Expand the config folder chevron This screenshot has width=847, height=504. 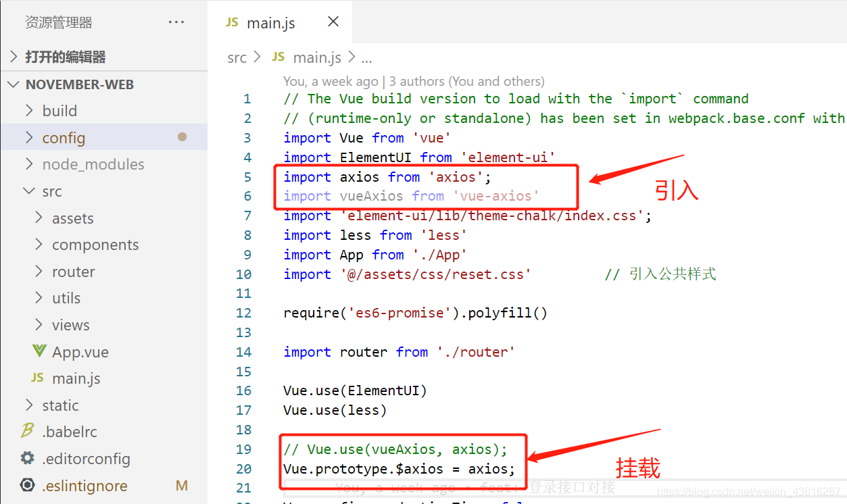pyautogui.click(x=29, y=137)
